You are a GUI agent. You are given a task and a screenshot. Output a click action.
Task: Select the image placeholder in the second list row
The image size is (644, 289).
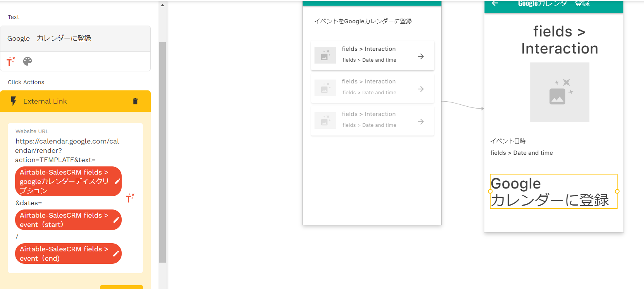point(325,88)
